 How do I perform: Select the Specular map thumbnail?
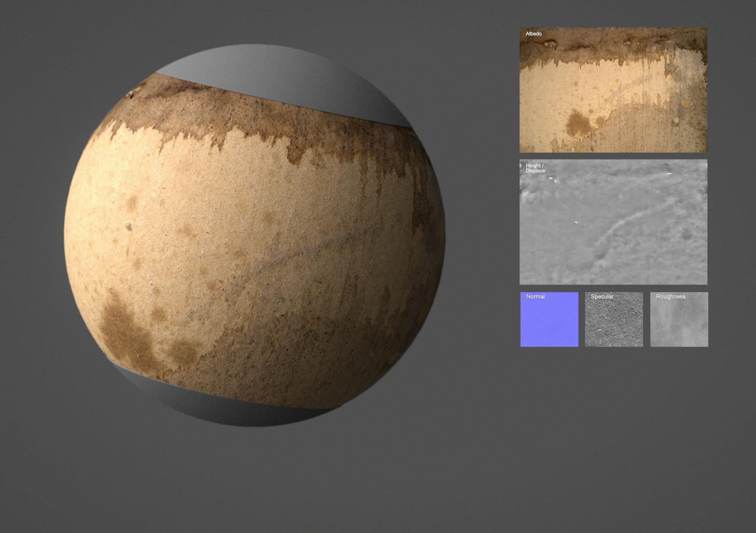point(614,319)
